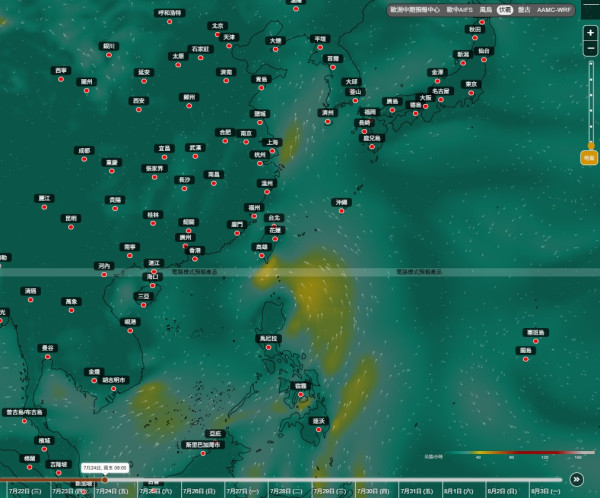600x498 pixels.
Task: Click the 吉隆坡 city marker
Action: tap(59, 473)
